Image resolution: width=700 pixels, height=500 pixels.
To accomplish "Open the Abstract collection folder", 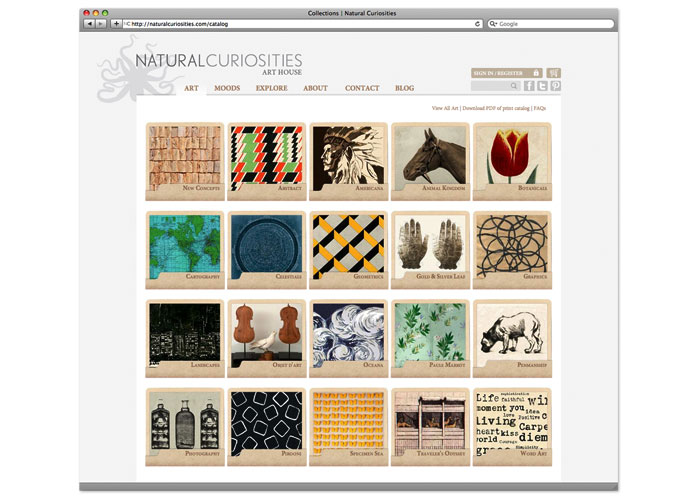I will (x=267, y=162).
